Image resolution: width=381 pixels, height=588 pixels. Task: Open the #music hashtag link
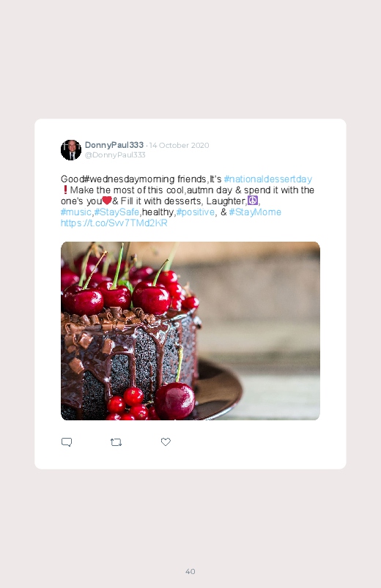click(75, 212)
